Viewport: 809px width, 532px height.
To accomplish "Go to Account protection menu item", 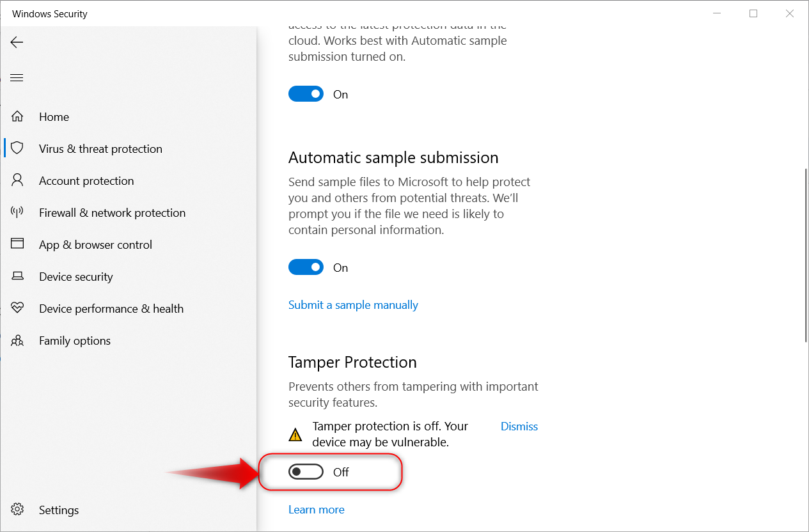I will (x=86, y=181).
